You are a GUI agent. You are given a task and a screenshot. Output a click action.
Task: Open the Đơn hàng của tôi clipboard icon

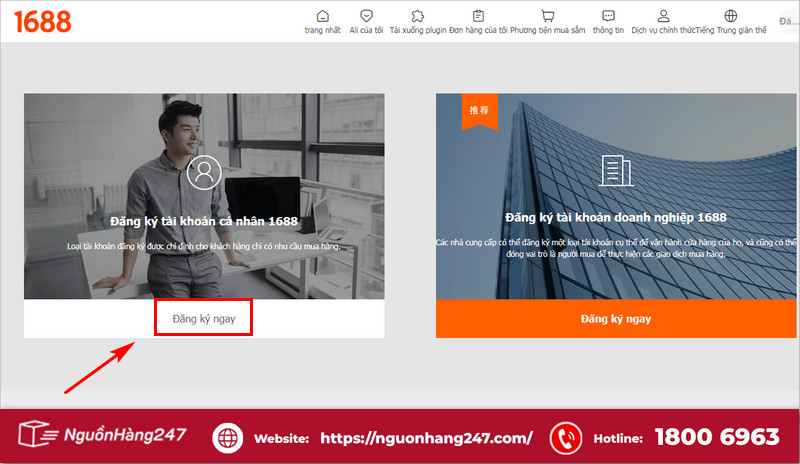[x=478, y=16]
